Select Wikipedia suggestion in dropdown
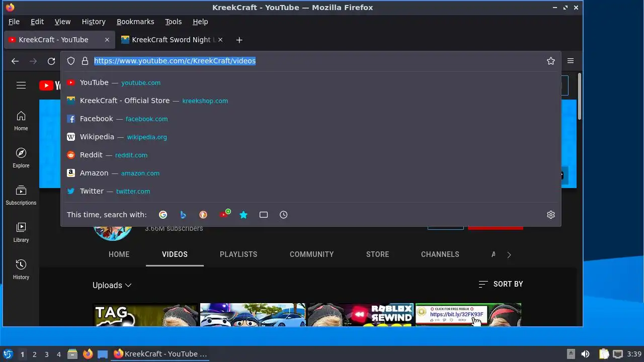This screenshot has width=644, height=362. tap(310, 137)
